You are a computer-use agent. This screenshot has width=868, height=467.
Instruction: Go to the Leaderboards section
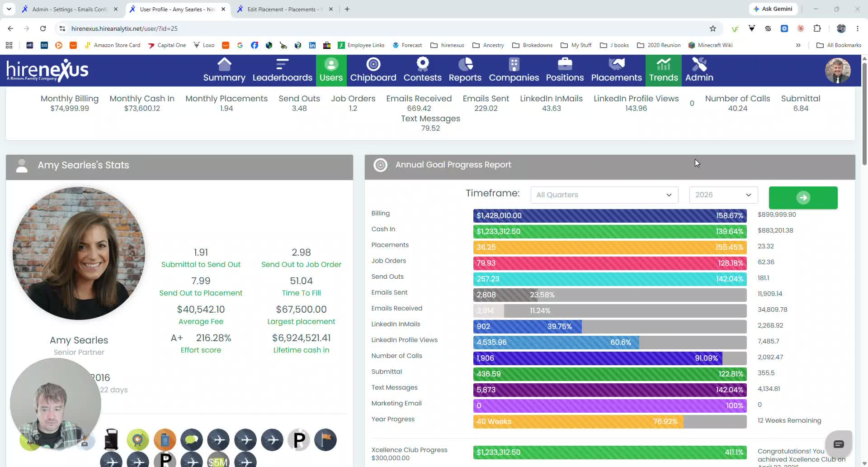[282, 71]
